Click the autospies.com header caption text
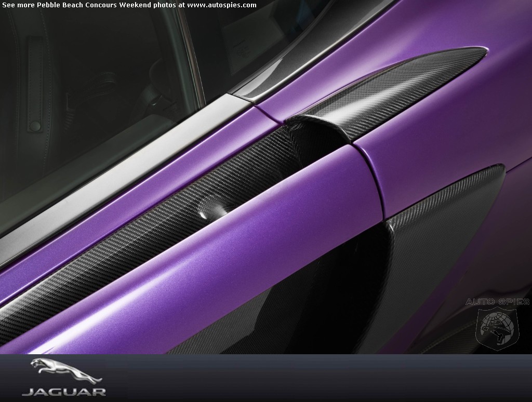Viewport: 532px width, 402px height. [129, 5]
